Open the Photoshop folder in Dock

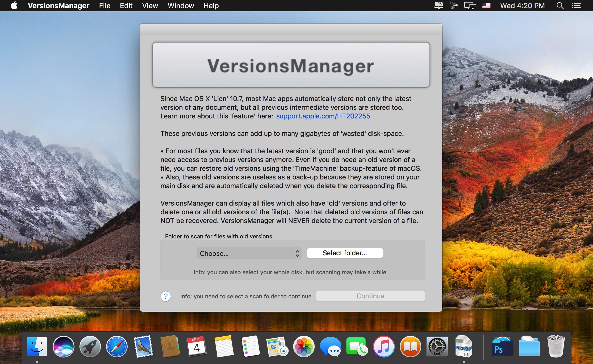(x=502, y=347)
